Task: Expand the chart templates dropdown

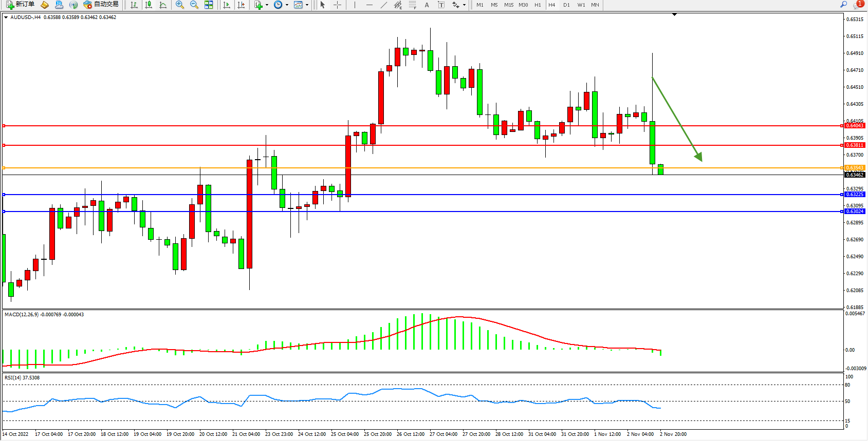Action: click(x=307, y=5)
